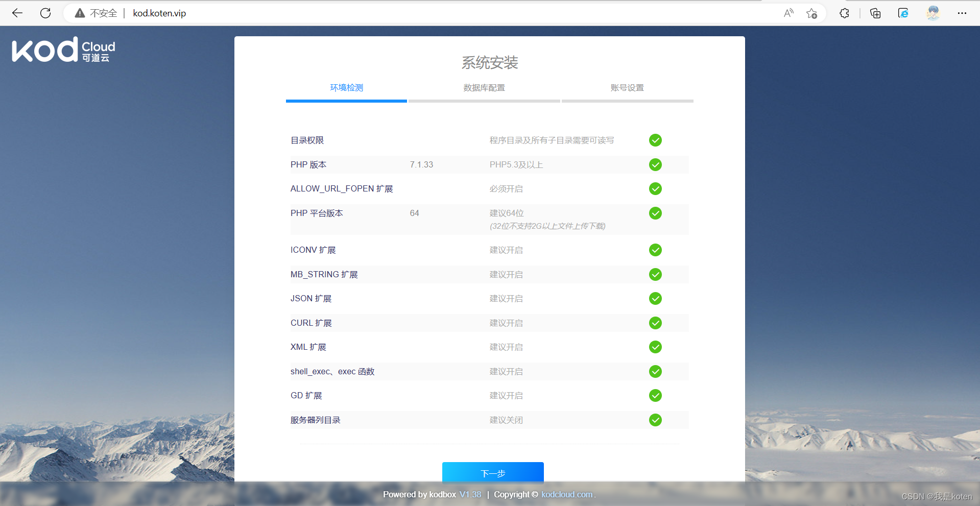Select the 数据库配置 step tab
The image size is (980, 506).
click(x=484, y=88)
